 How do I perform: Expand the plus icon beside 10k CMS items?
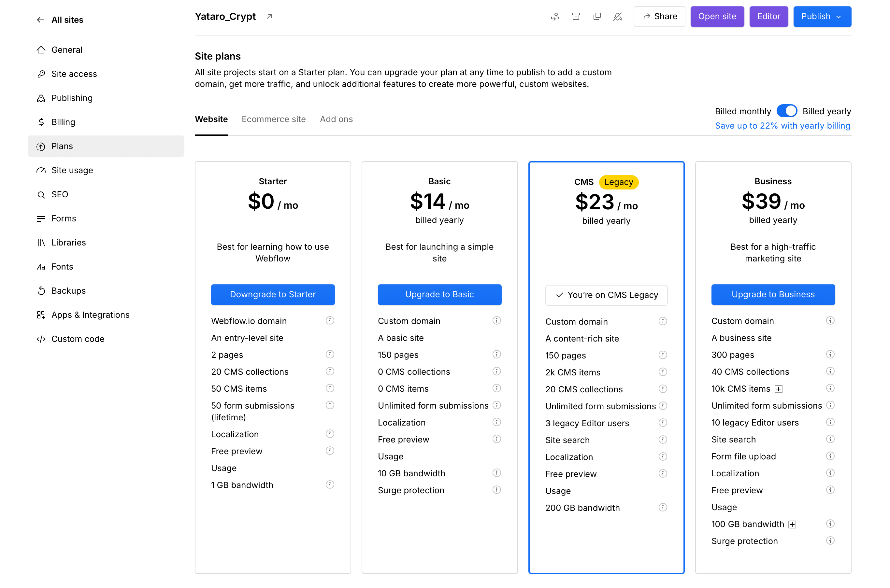tap(778, 389)
